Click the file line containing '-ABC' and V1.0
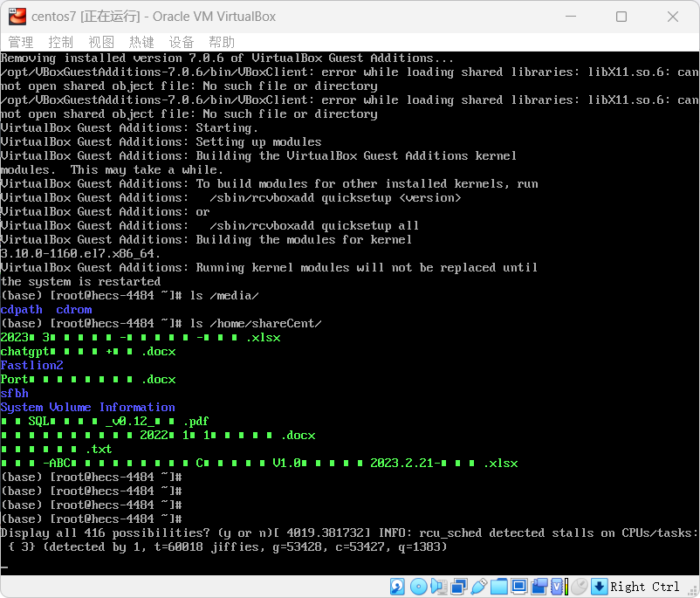Viewport: 700px width, 598px height. (x=259, y=464)
